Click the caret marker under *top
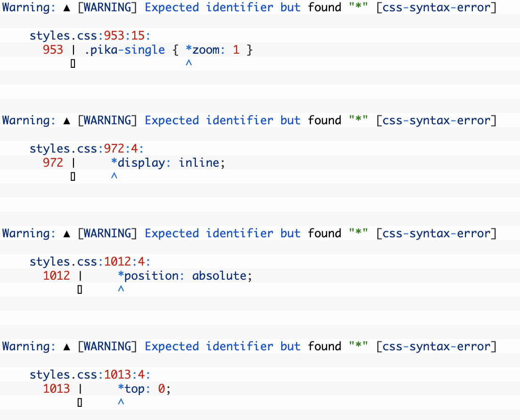This screenshot has height=420, width=520. tap(120, 402)
